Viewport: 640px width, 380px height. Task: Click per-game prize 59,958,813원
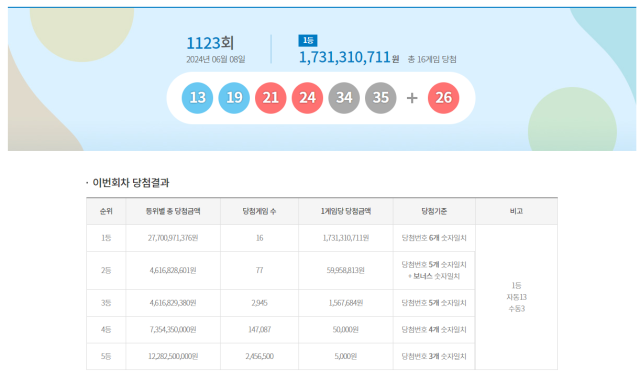(x=346, y=270)
